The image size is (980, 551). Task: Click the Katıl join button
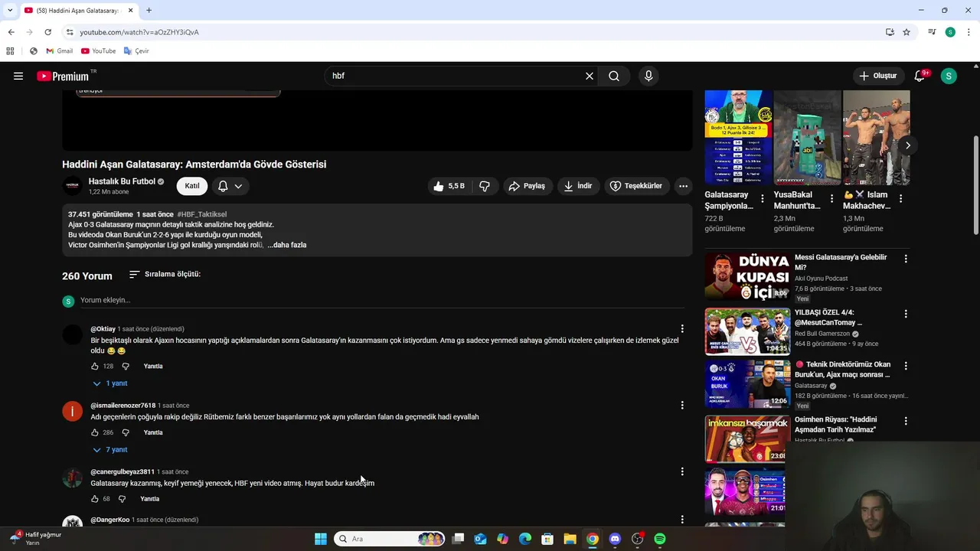(x=192, y=186)
